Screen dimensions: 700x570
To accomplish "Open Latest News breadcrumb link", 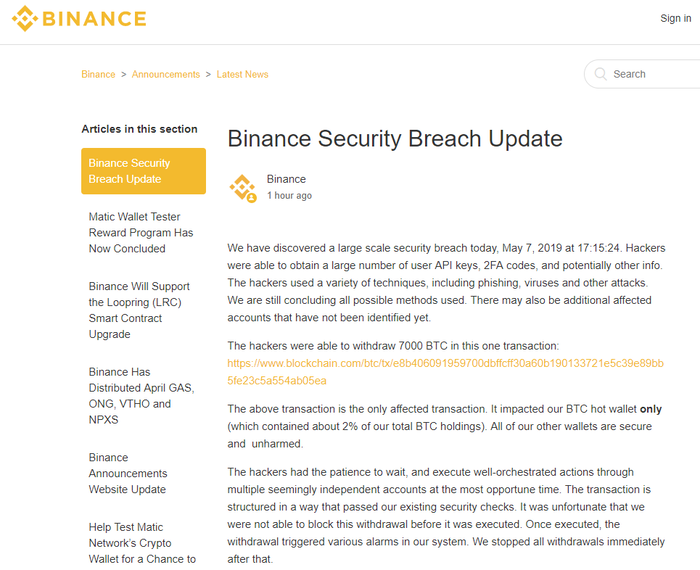I will (242, 75).
